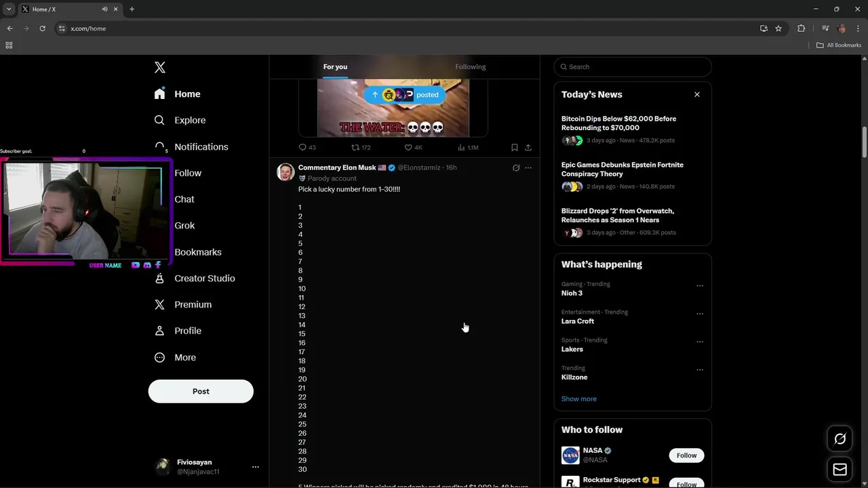Switch to the Following tab
This screenshot has height=488, width=868.
tap(471, 66)
